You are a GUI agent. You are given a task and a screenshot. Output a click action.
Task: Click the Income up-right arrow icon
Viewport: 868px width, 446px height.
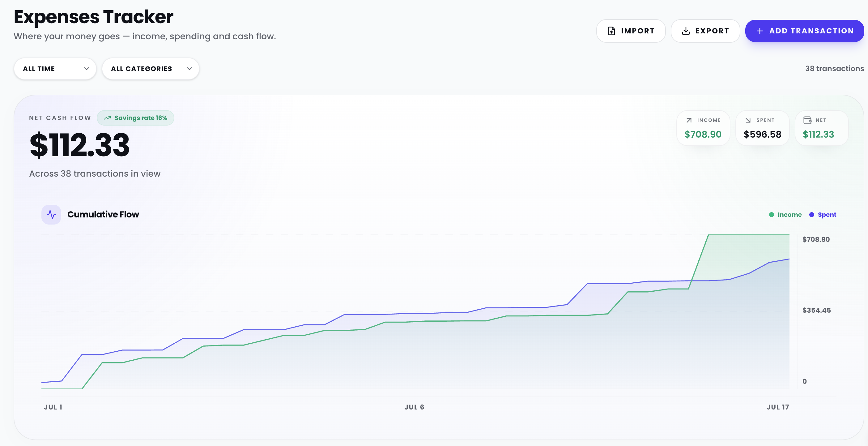tap(689, 120)
